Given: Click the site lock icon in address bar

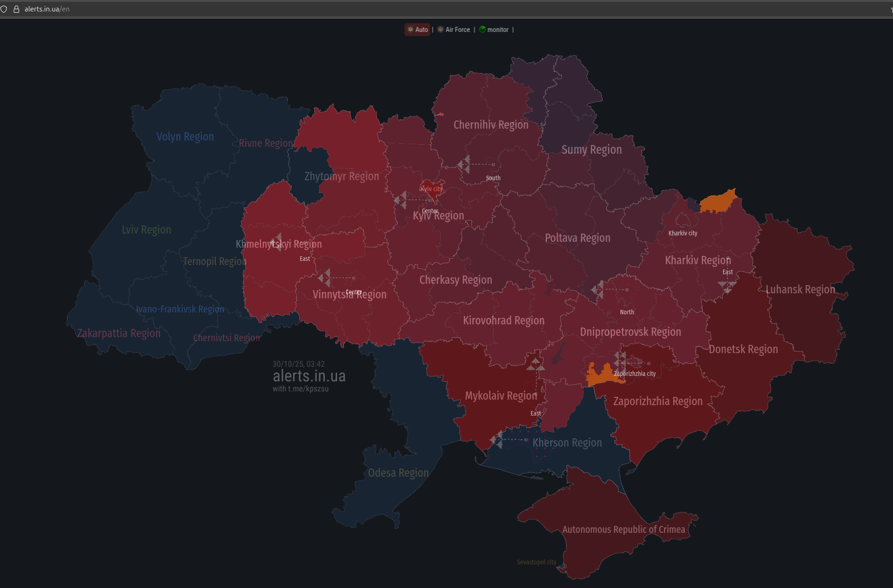Looking at the screenshot, I should 16,9.
